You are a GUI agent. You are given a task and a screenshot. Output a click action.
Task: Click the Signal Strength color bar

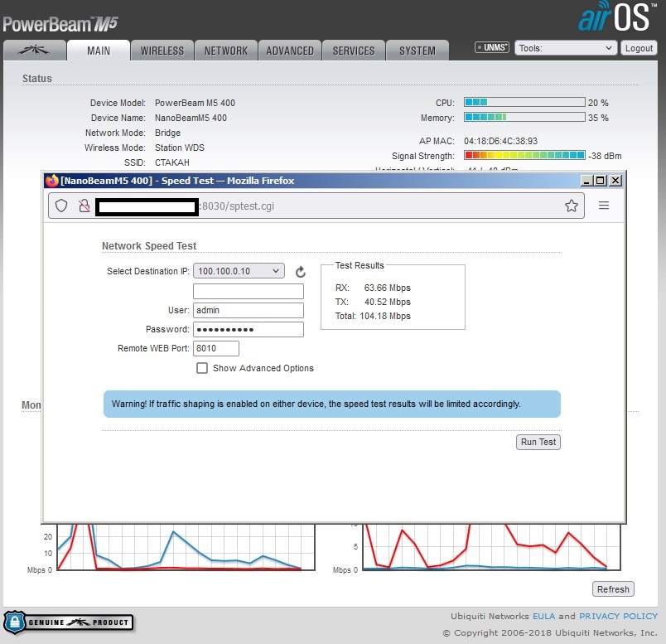pos(524,155)
